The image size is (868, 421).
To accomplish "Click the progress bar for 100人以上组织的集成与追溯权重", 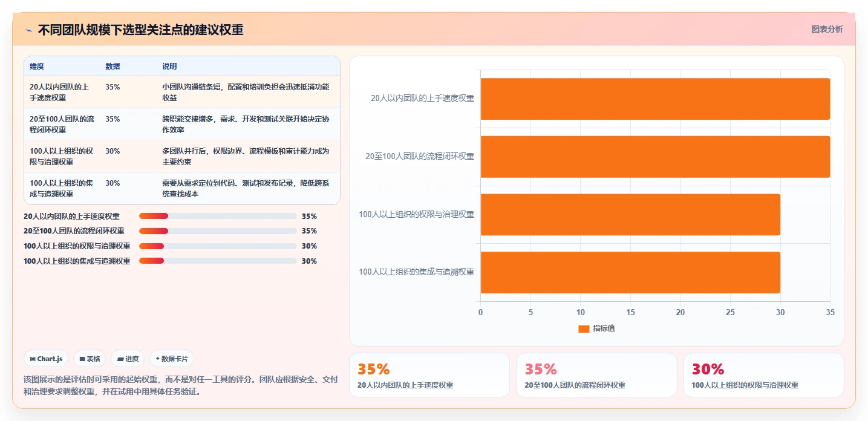I will click(x=218, y=261).
